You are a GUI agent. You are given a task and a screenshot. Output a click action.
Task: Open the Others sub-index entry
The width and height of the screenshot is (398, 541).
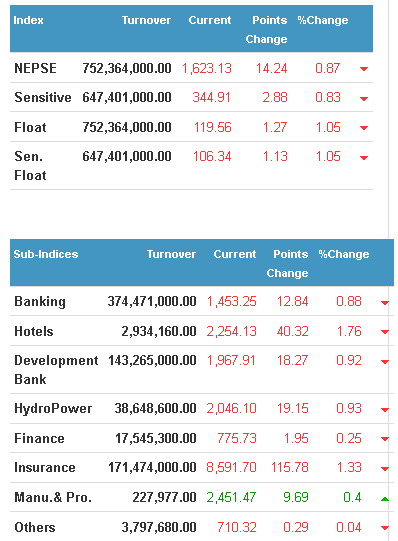(x=35, y=527)
